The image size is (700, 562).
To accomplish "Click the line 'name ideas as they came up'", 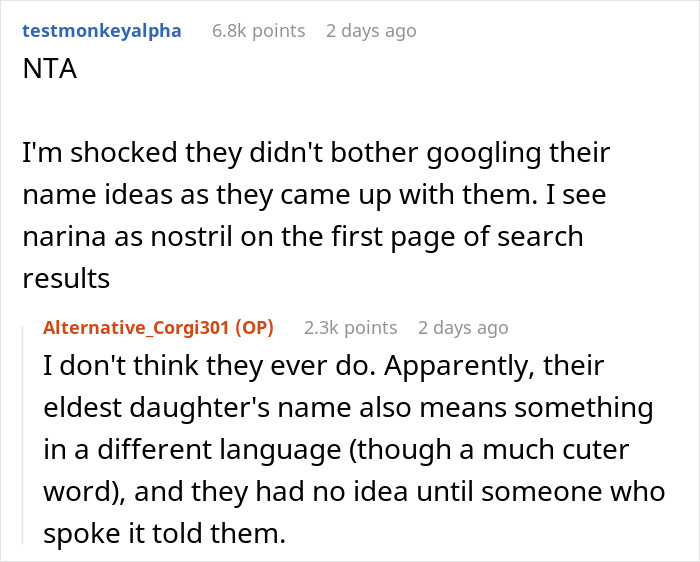I will click(314, 195).
